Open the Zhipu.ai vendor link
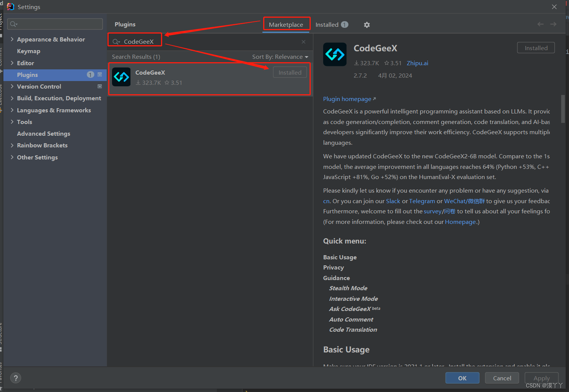The height and width of the screenshot is (392, 569). pos(417,63)
